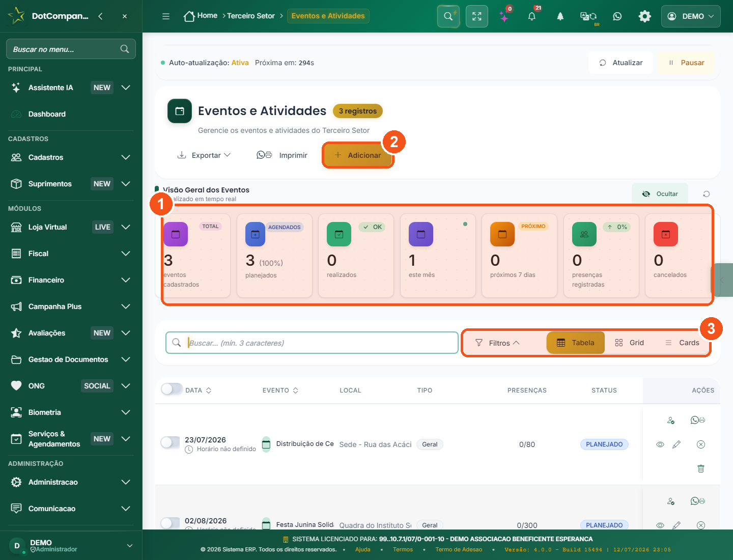Click purple total events card icon
The height and width of the screenshot is (560, 733).
pyautogui.click(x=176, y=234)
